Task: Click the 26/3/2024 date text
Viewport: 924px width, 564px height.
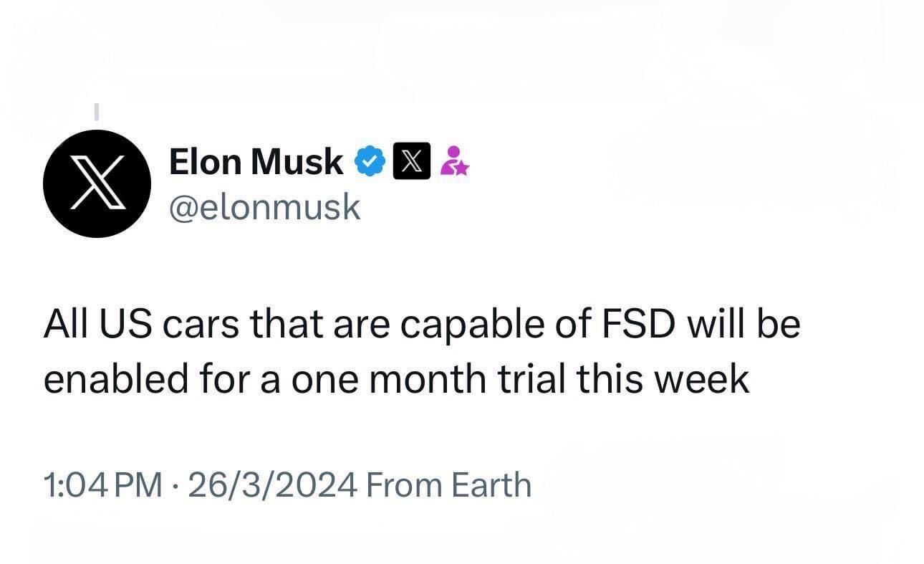Action: click(273, 485)
